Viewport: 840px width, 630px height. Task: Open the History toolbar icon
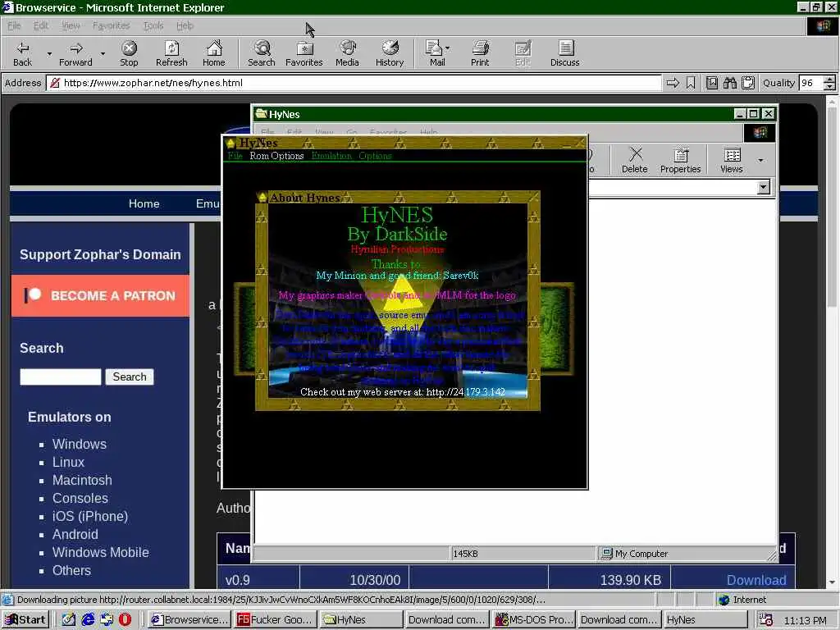[x=390, y=53]
